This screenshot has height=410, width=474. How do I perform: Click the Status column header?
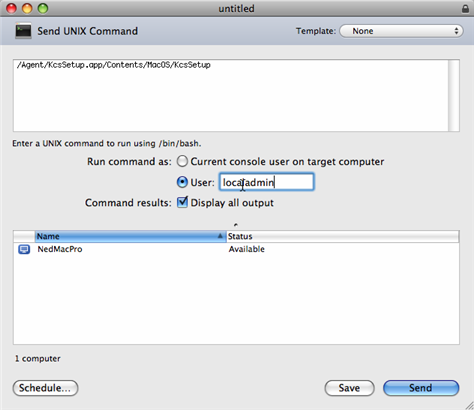pyautogui.click(x=343, y=236)
